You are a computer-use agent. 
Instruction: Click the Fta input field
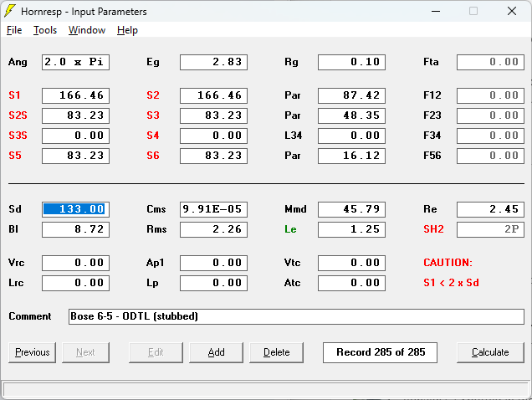click(x=490, y=62)
